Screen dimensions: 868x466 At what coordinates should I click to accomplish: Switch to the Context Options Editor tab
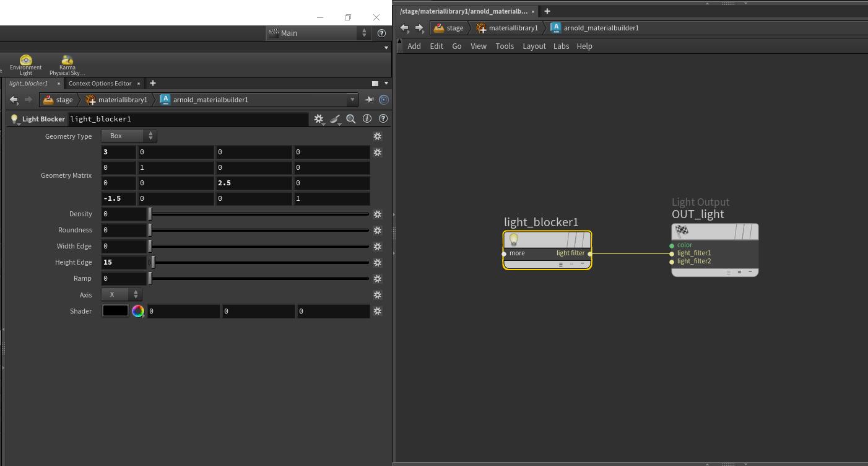click(x=100, y=84)
